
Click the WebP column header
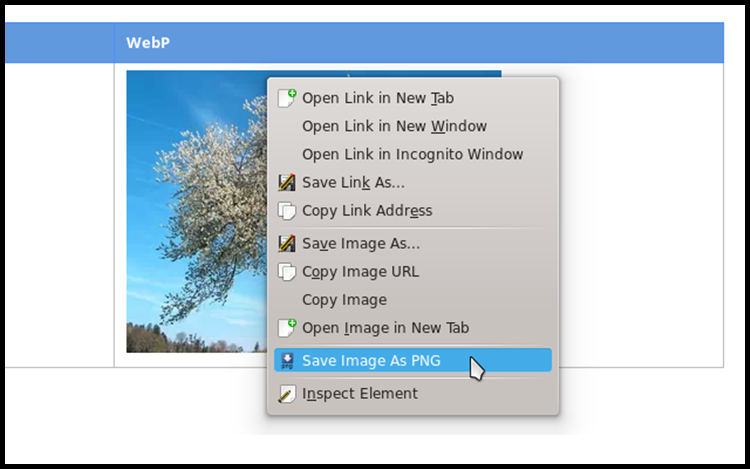(419, 43)
